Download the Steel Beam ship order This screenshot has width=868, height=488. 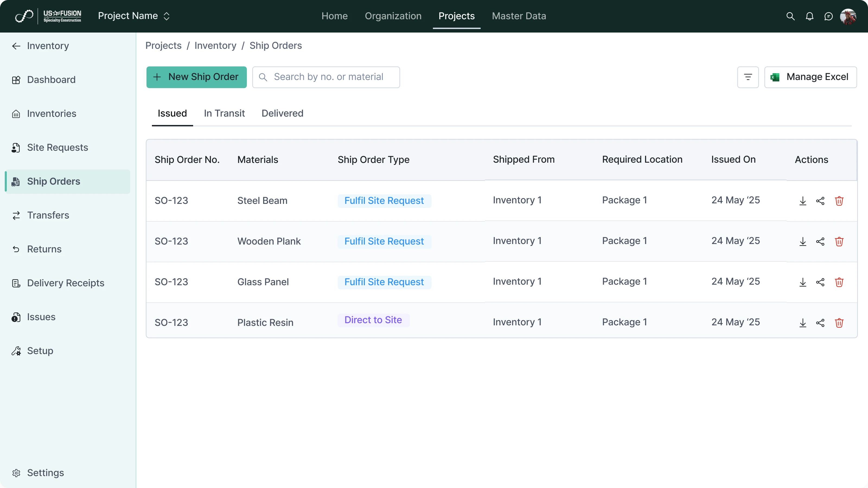click(x=803, y=201)
